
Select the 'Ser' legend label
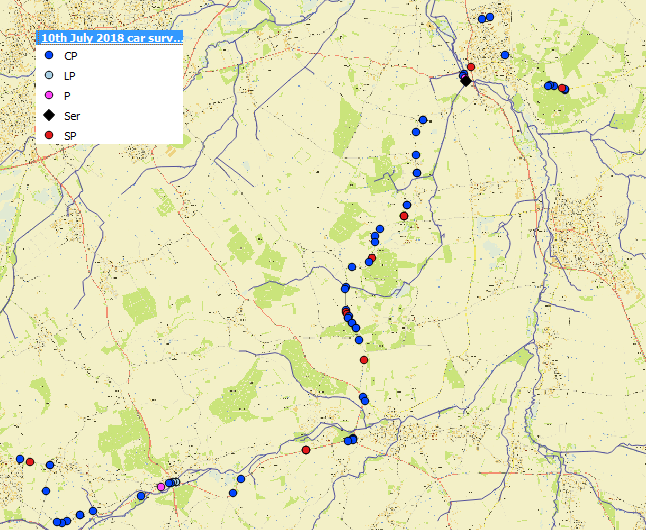72,116
